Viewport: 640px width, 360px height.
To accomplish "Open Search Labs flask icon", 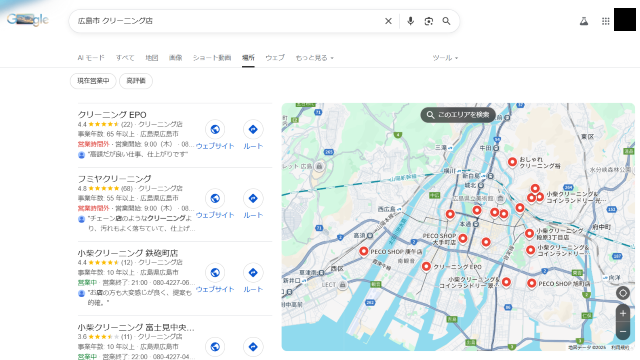I will click(x=584, y=21).
